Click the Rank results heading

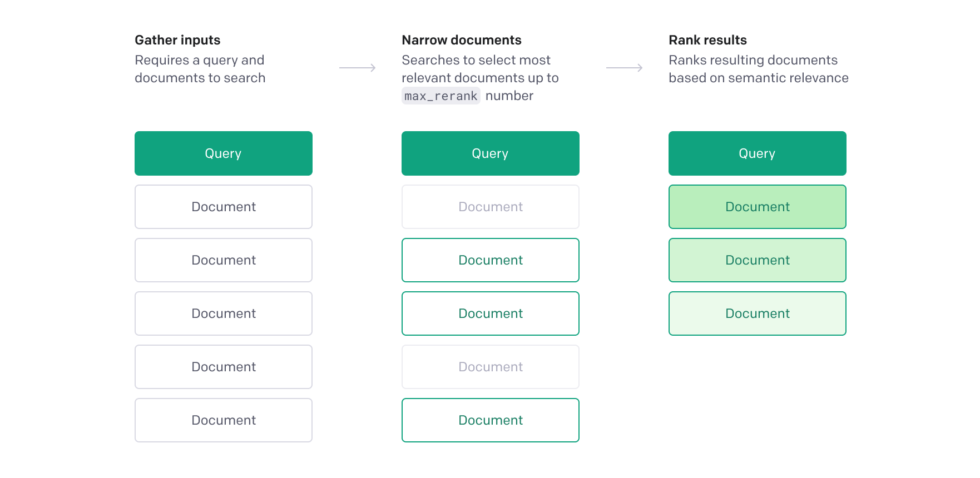(x=707, y=40)
